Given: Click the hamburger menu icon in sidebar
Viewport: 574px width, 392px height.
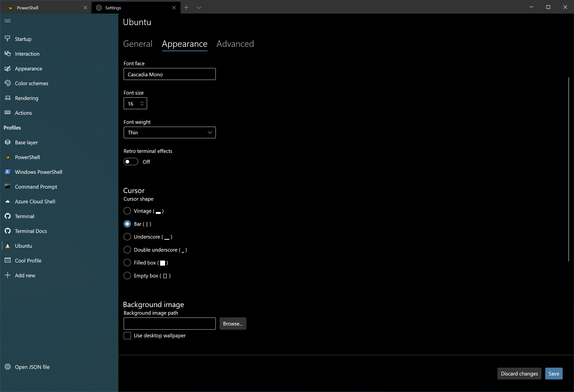Looking at the screenshot, I should coord(8,21).
